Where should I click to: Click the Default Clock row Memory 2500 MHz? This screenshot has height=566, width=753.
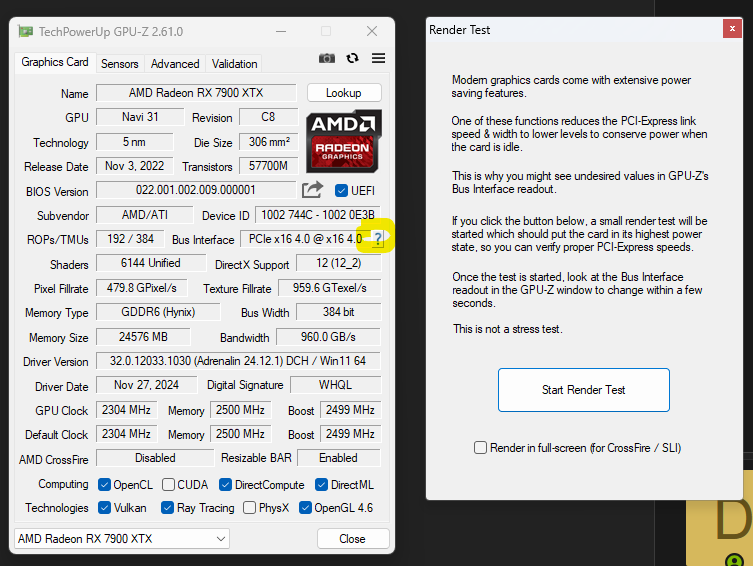[241, 434]
